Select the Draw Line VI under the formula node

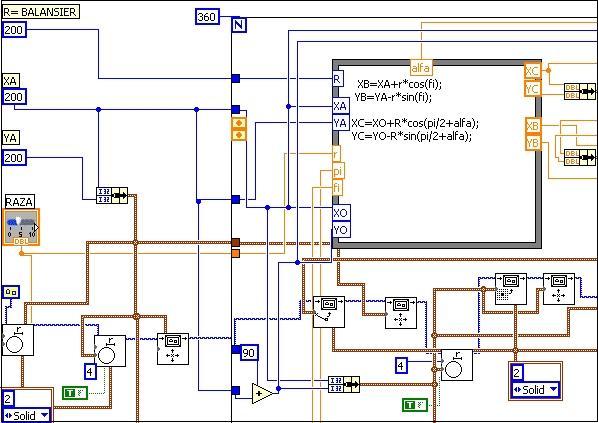tap(329, 312)
